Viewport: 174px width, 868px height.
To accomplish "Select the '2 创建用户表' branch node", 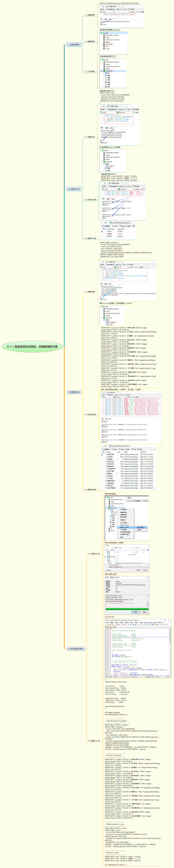I will [74, 189].
